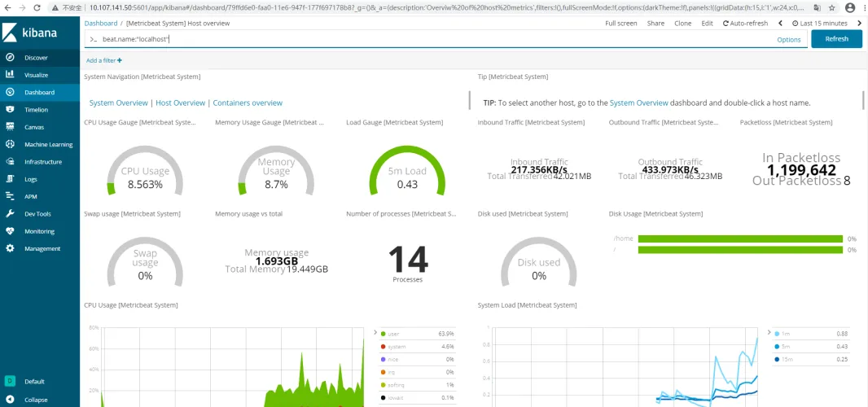Click the Timelion icon in the sidebar
Image resolution: width=868 pixels, height=407 pixels.
10,110
